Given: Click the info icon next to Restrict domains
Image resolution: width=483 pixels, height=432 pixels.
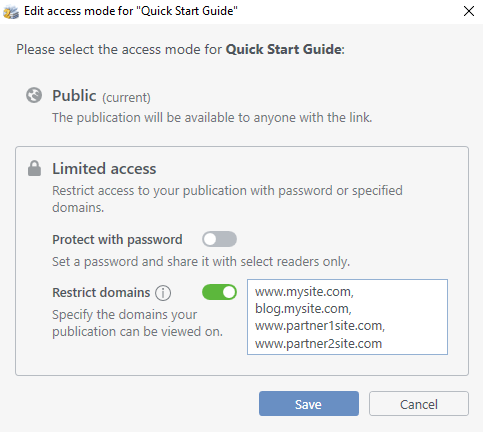Looking at the screenshot, I should pos(163,293).
